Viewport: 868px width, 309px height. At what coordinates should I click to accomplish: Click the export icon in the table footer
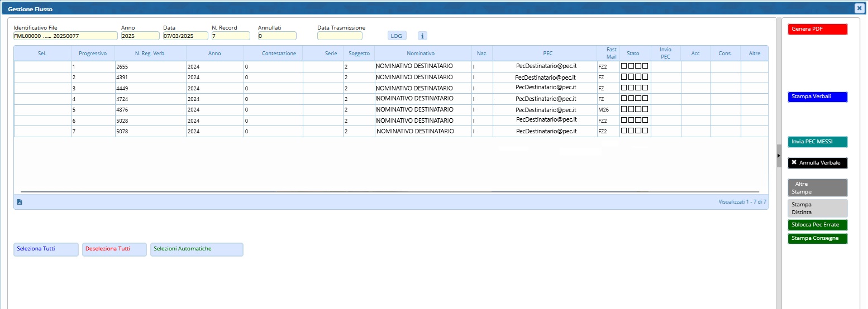(x=20, y=202)
